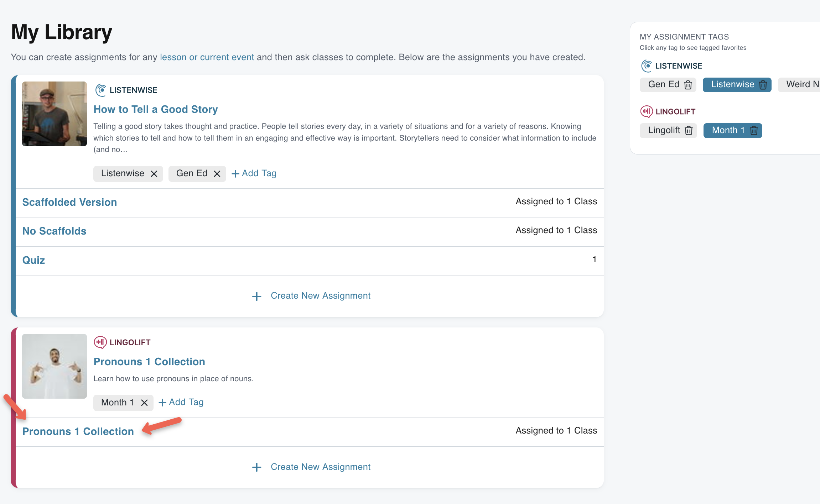Create New Assignment for Pronouns 1 Collection
Screen dimensions: 820x504
coord(311,467)
